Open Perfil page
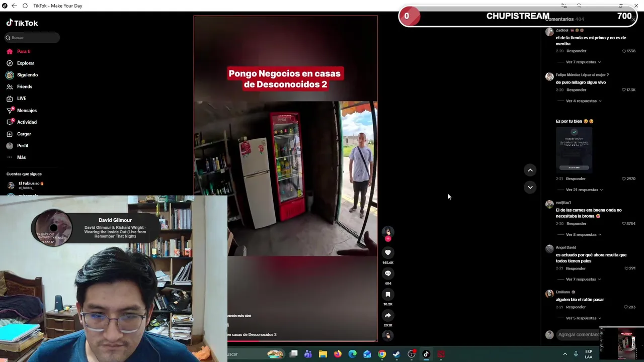Screen dimensions: 644x362 click(18, 146)
